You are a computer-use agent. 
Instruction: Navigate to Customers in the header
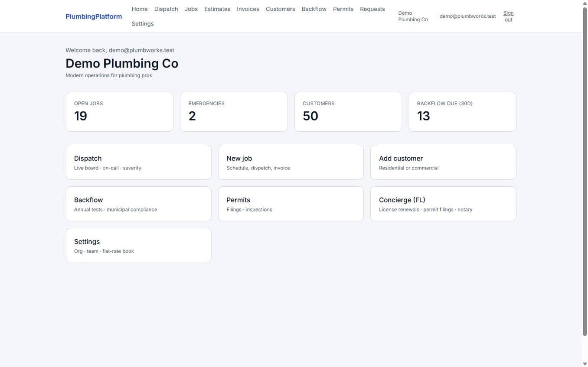(x=281, y=9)
